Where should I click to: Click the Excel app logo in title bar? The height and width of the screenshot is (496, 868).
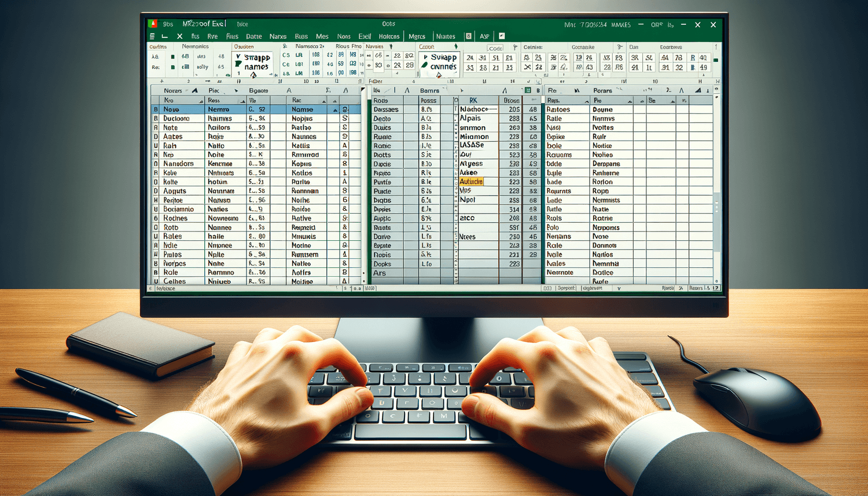click(153, 24)
